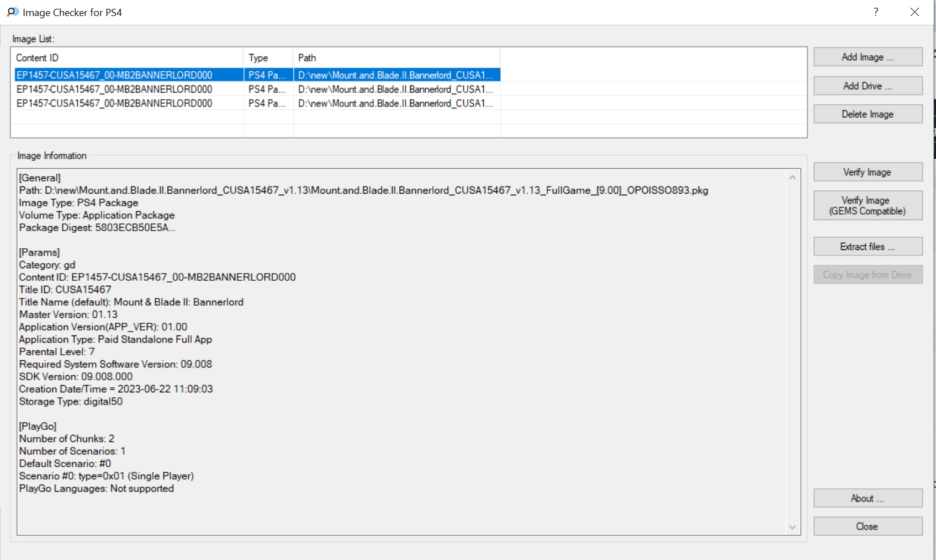This screenshot has height=560, width=936.
Task: Click the Parental Level: 7 line
Action: click(57, 351)
